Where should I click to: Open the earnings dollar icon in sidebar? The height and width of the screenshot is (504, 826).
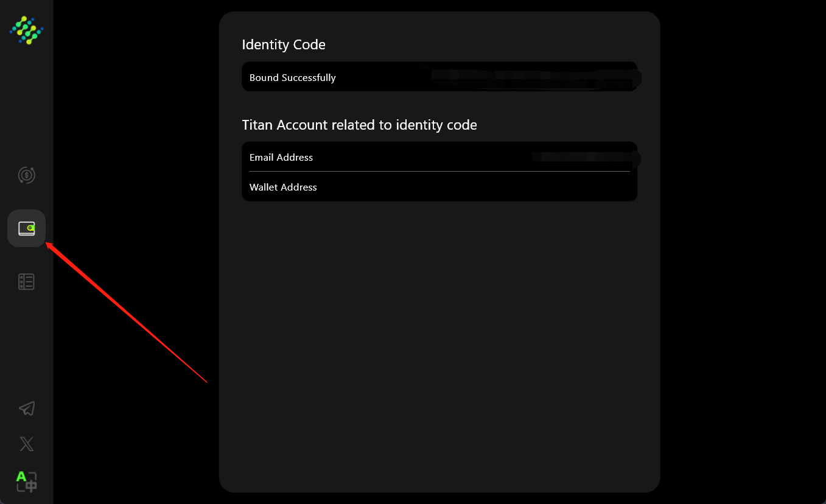pos(26,175)
